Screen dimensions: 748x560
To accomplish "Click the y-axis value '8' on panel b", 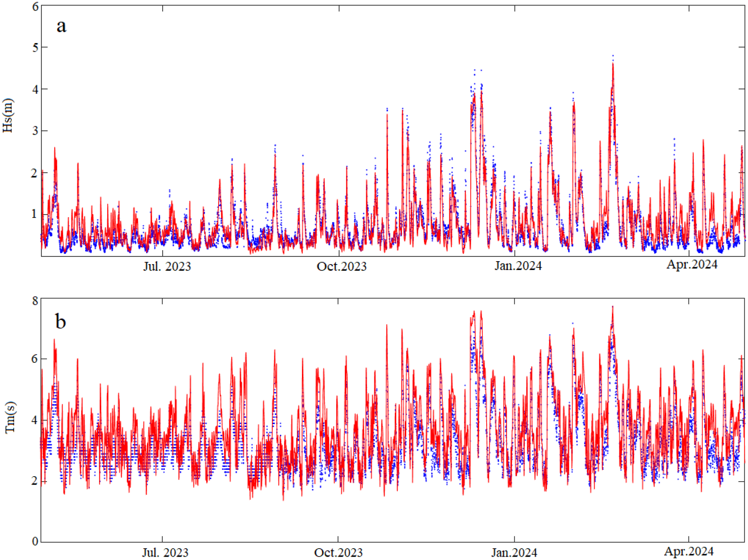I will (36, 301).
